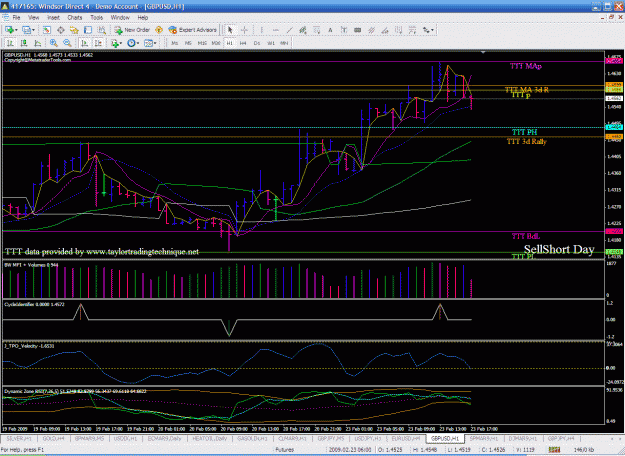Screen dimensions: 625x456
Task: Switch to the EURUSD,H4 chart tab
Action: pyautogui.click(x=406, y=438)
